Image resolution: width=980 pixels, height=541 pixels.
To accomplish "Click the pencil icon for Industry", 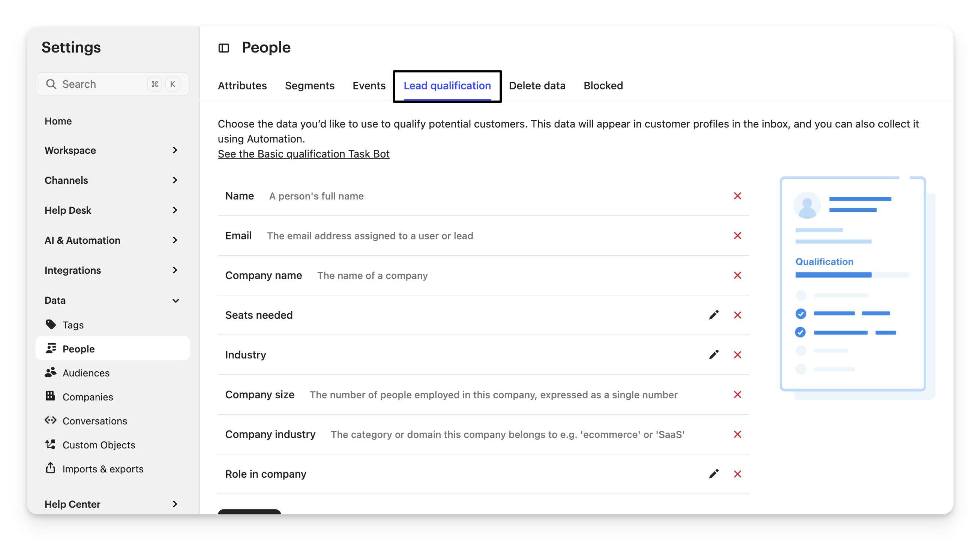I will coord(714,355).
